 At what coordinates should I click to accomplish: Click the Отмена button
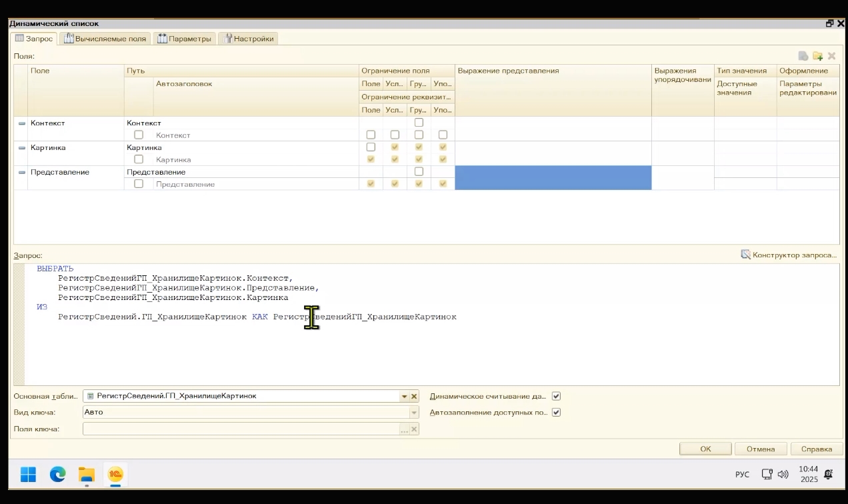click(760, 449)
